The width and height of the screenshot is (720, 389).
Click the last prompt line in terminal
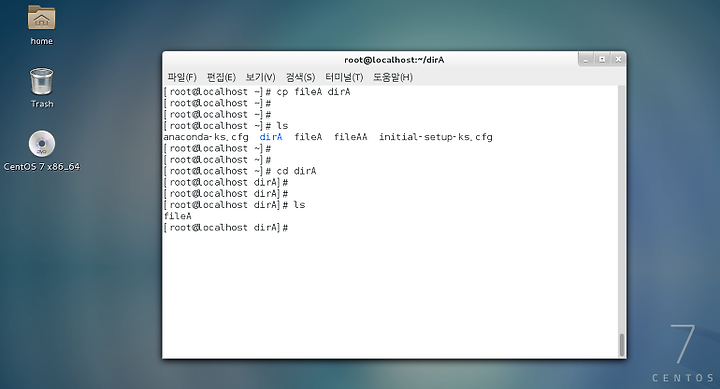[226, 227]
